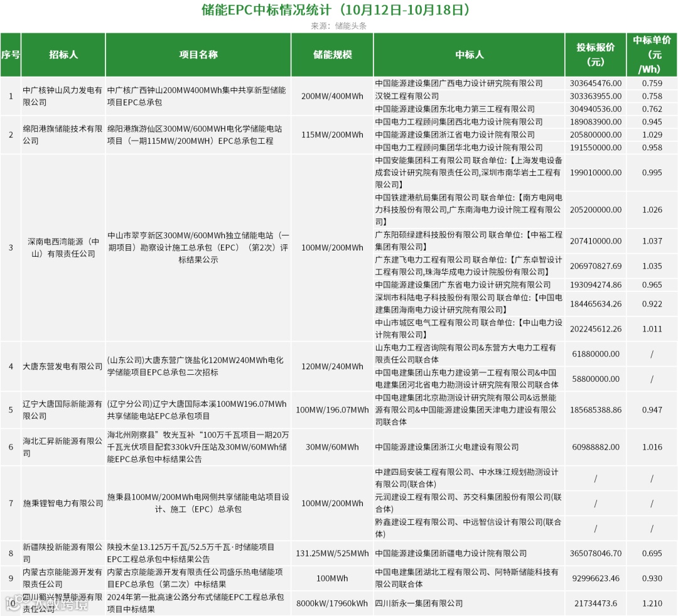Select the 中标单价(元/Wh) column header

point(652,55)
